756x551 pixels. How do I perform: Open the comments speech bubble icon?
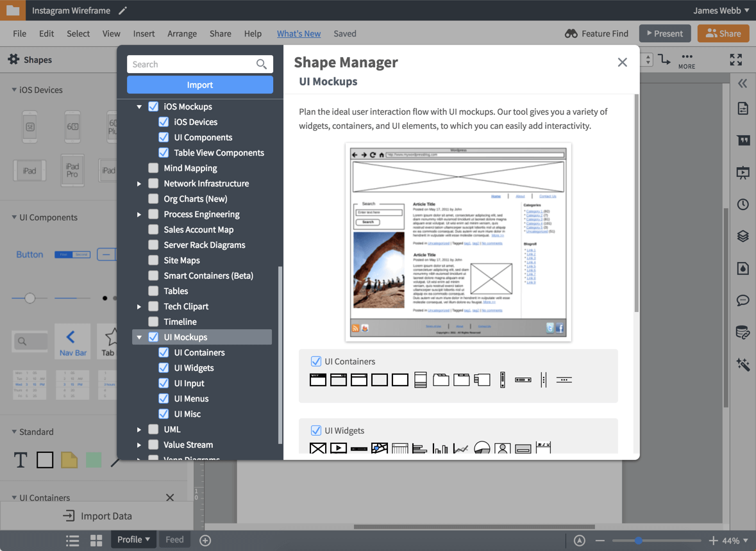point(743,300)
